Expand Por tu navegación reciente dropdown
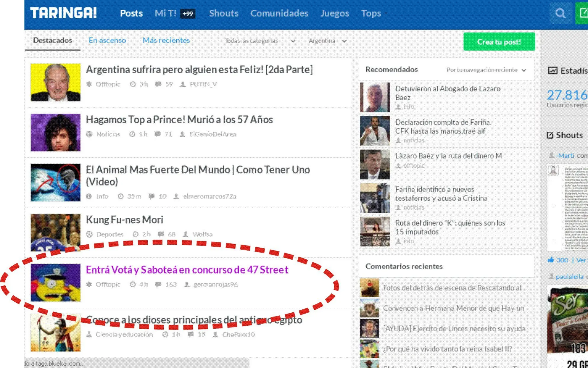Viewport: 588px width, 368px height. pyautogui.click(x=486, y=70)
